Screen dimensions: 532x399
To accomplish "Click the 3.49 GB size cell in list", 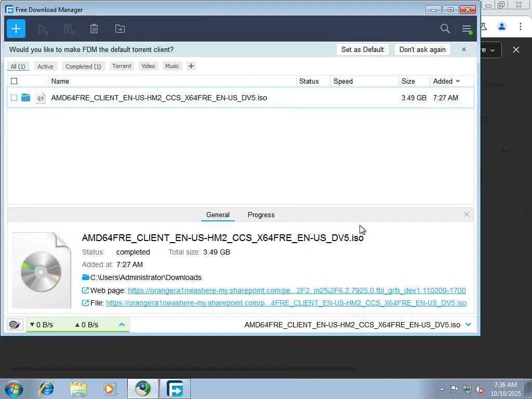I will click(x=414, y=98).
